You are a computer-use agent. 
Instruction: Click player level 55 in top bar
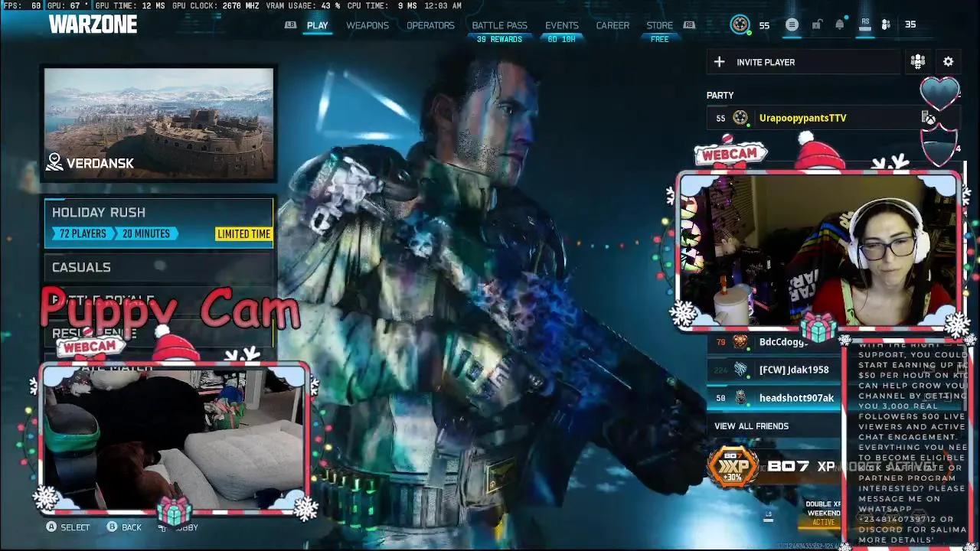pyautogui.click(x=764, y=25)
